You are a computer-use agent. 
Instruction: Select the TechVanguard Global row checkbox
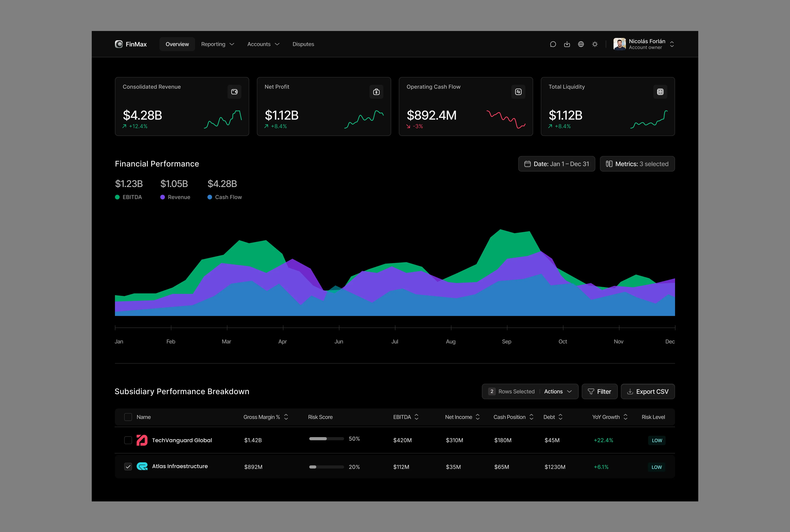[128, 440]
